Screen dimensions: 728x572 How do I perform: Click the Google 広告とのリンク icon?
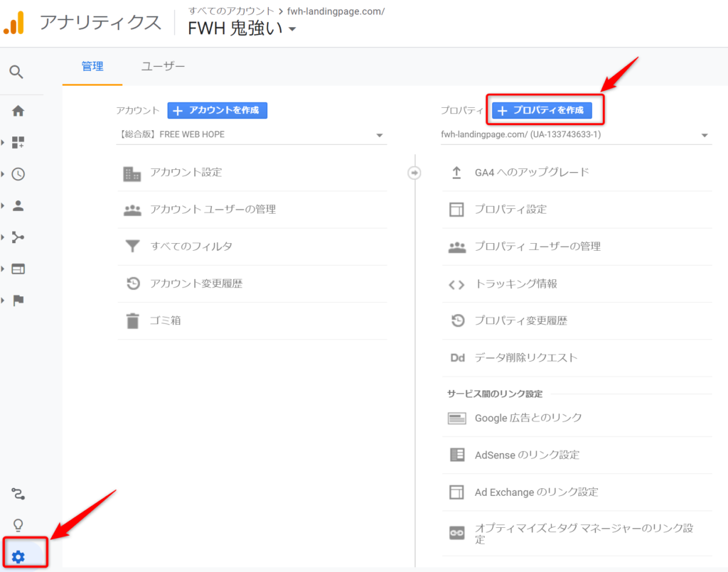[x=457, y=419]
